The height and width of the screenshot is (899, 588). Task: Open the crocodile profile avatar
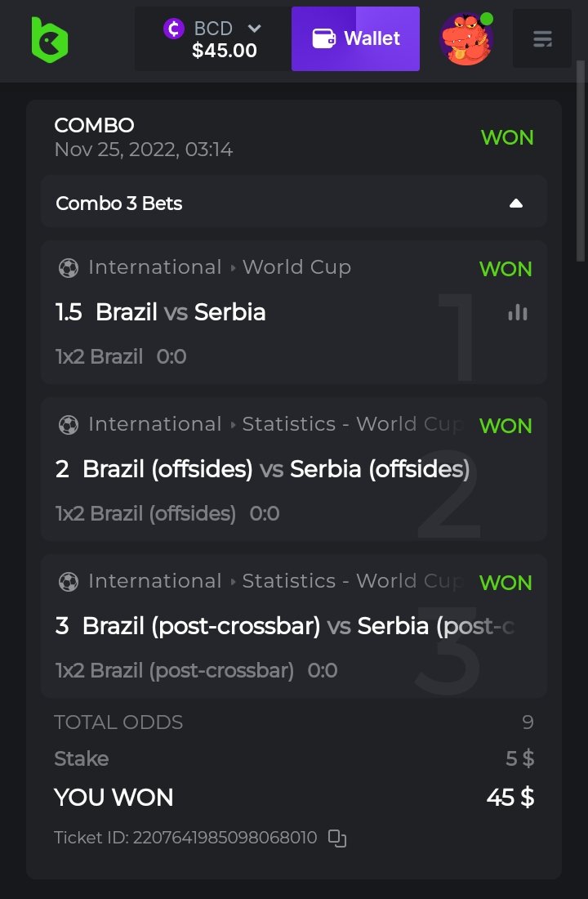[466, 38]
